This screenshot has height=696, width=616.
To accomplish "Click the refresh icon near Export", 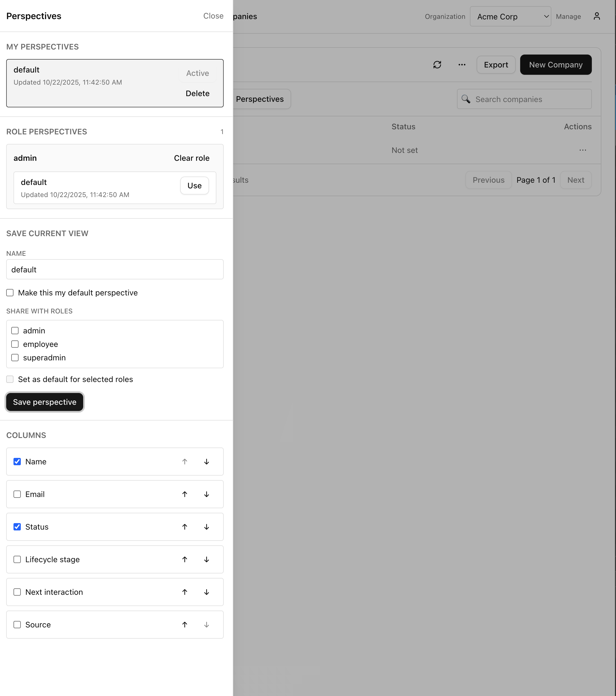I will coord(437,65).
